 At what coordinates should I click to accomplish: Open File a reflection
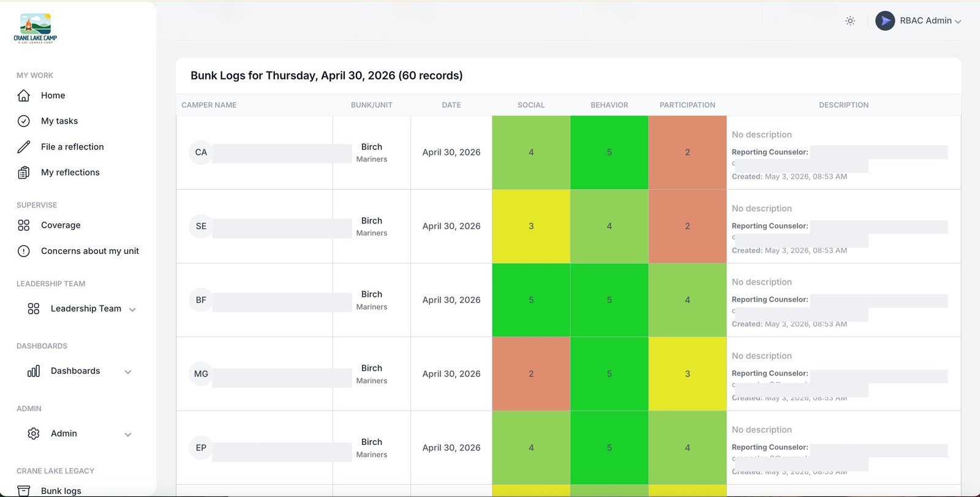(72, 147)
